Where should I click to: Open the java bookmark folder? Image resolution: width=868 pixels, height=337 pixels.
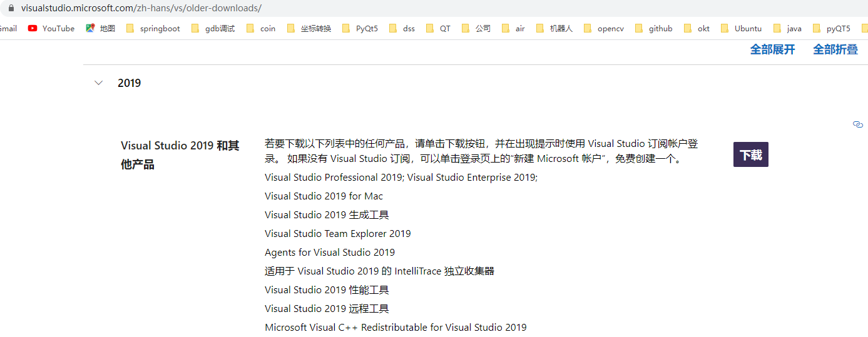[x=788, y=28]
